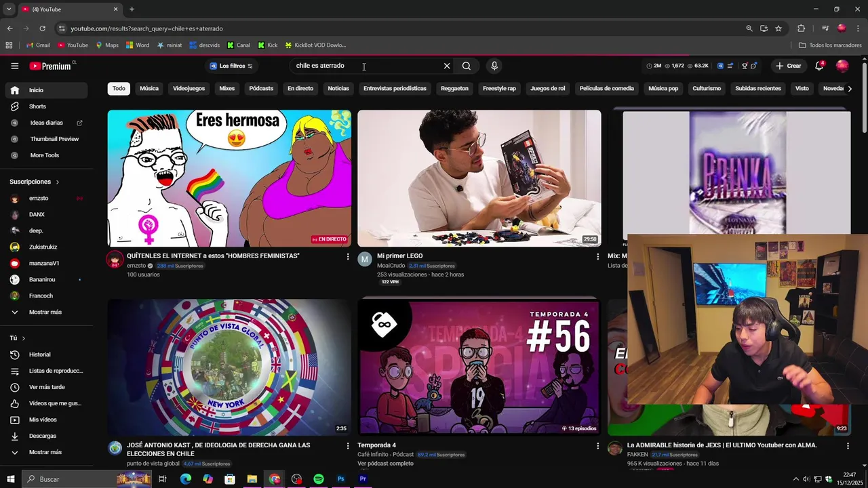Open Vídeos que me gustan

tap(46, 403)
